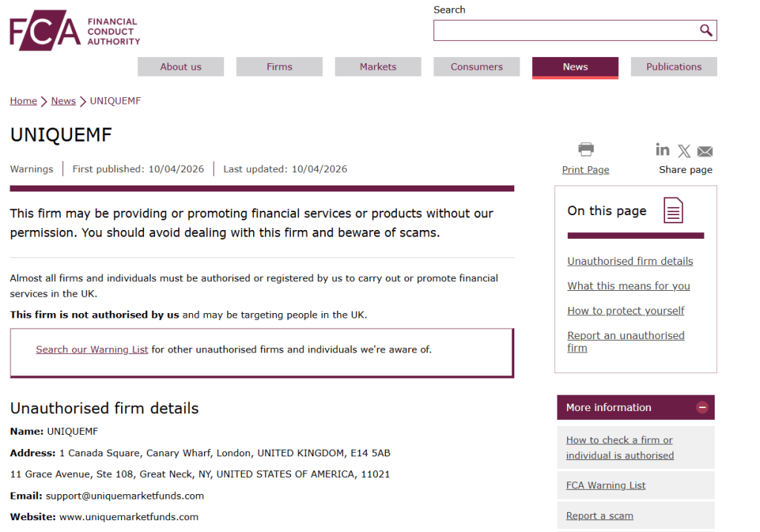Viewport: 760px width, 532px height.
Task: Open the Publications menu
Action: pos(673,67)
